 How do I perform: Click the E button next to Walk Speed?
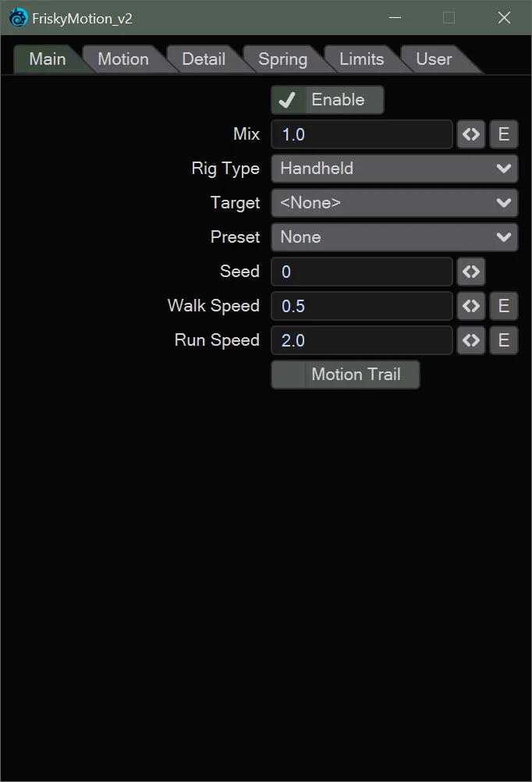click(503, 306)
